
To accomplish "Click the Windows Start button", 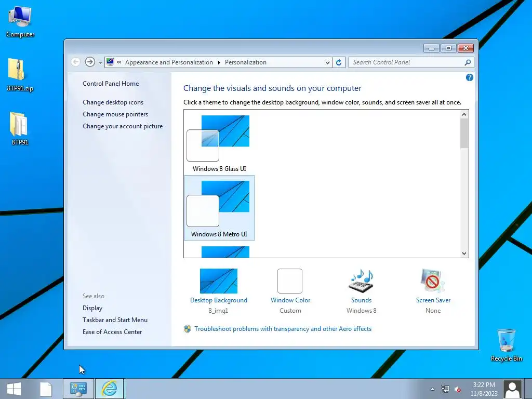I will click(x=14, y=389).
